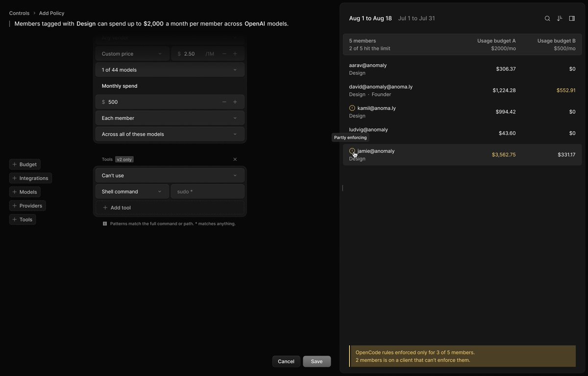
Task: Click warning icon next to kamil@anoma.ly
Action: click(x=352, y=108)
